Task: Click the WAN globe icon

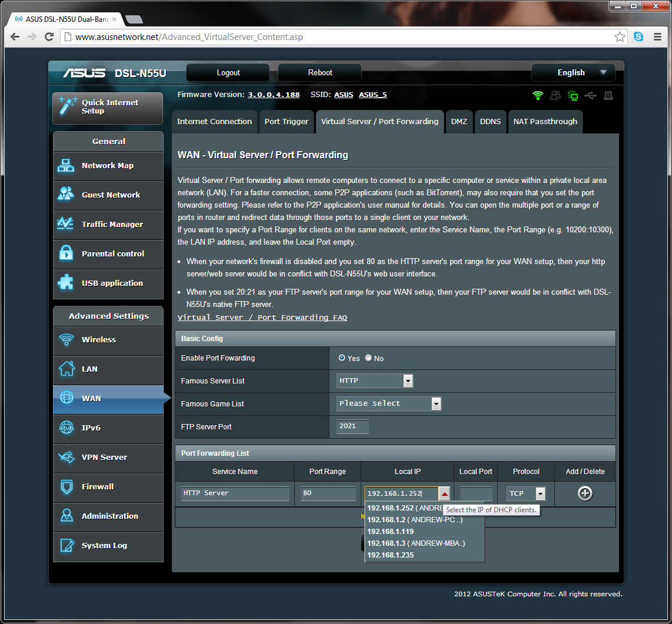Action: click(66, 398)
